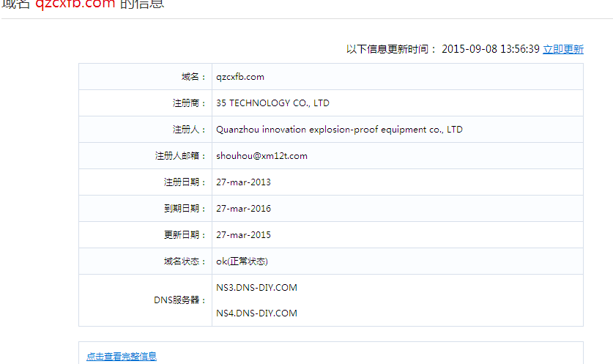Click the red qzcxfb.com heading text
Viewport: 613px width, 364px height.
[x=75, y=4]
